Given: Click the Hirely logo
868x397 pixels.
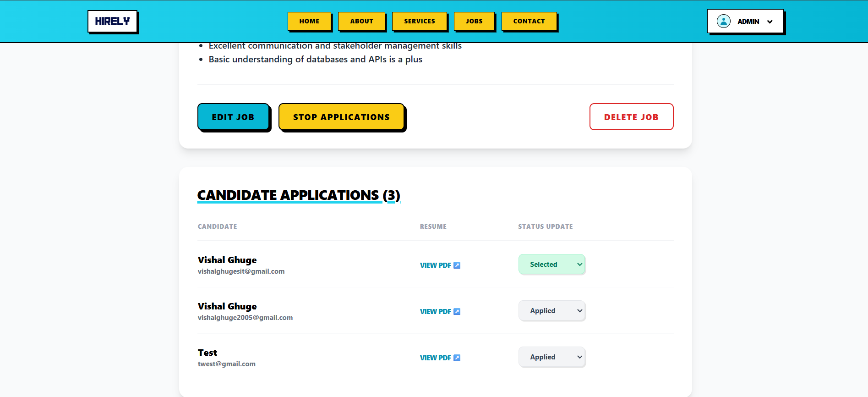Looking at the screenshot, I should point(112,22).
